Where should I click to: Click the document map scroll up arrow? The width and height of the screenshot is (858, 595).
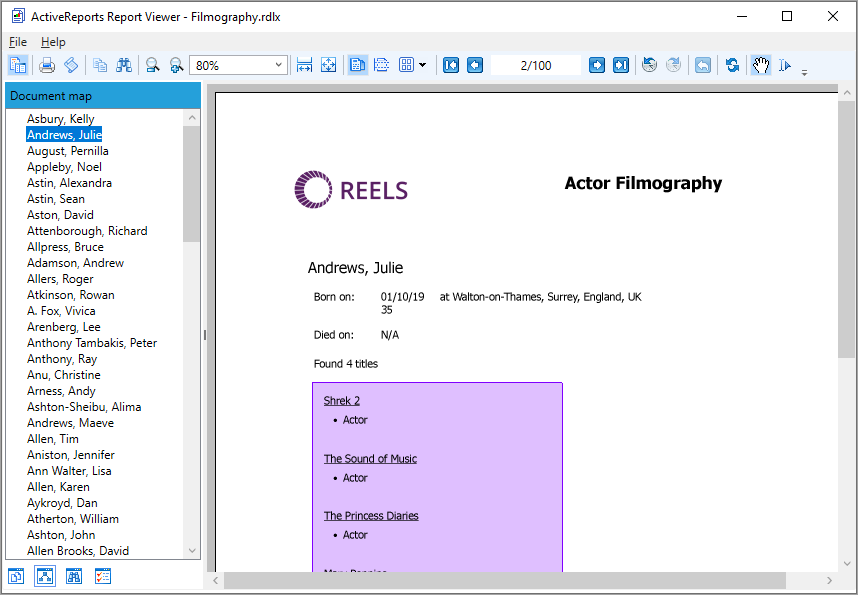pos(192,117)
